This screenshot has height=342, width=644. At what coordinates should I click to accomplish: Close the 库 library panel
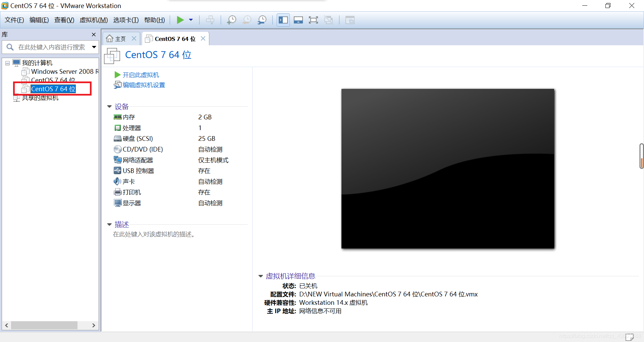(x=94, y=35)
